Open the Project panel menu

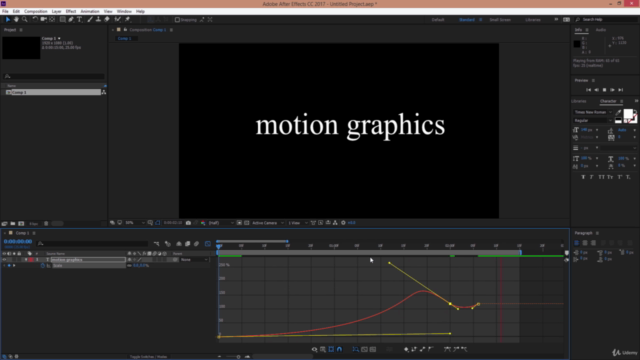pyautogui.click(x=21, y=30)
